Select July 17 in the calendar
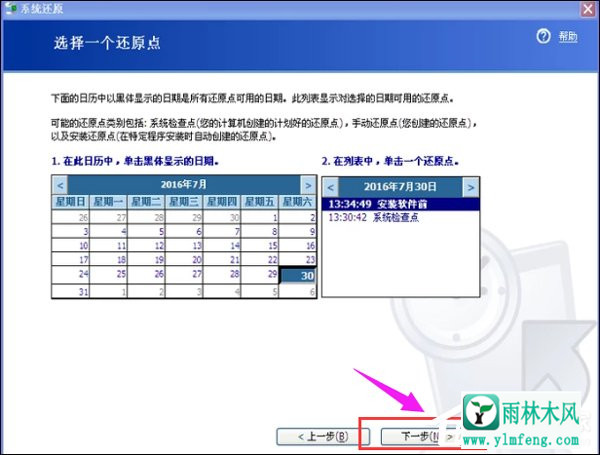600x455 pixels. [71, 259]
